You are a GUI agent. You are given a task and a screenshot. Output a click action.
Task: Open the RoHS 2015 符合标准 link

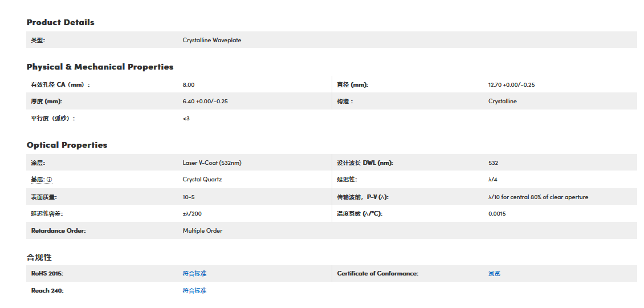coord(194,274)
